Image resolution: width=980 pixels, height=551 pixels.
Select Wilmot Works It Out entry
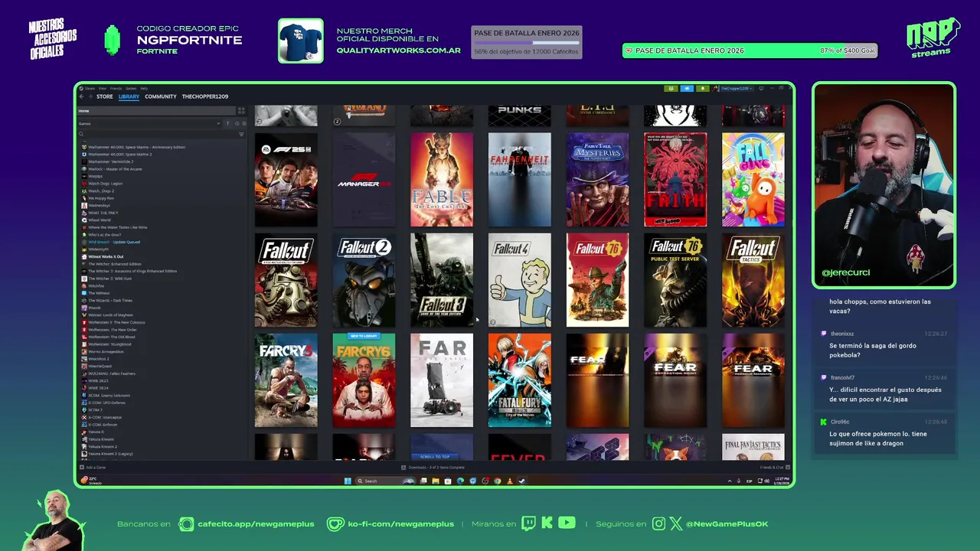click(106, 256)
